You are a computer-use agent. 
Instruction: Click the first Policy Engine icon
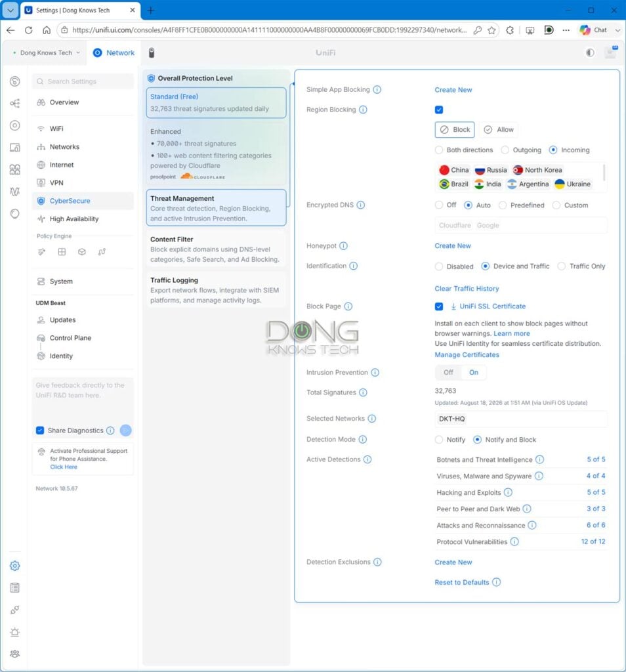tap(41, 252)
